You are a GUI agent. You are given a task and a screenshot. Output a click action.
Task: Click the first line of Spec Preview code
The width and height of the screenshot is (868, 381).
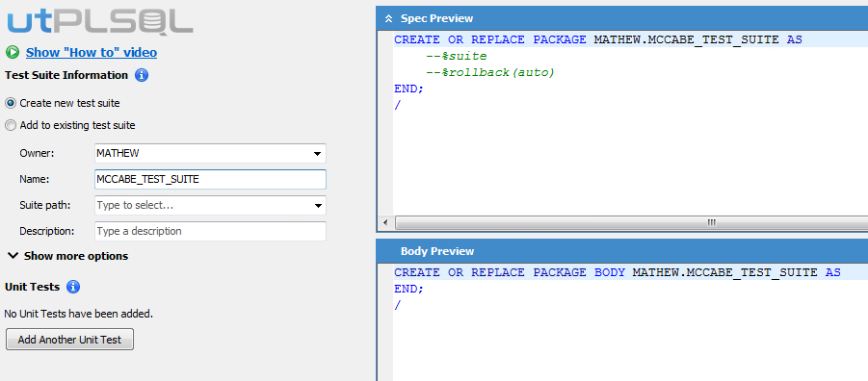point(598,39)
